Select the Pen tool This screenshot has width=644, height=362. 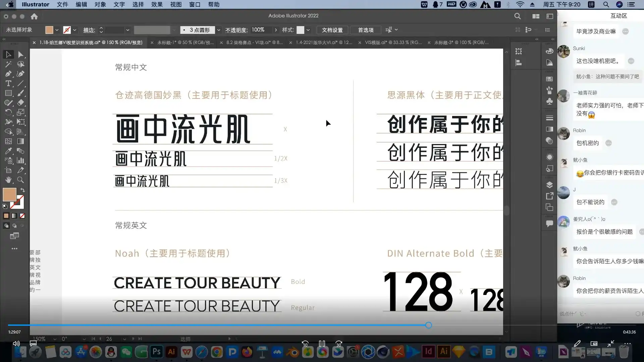pyautogui.click(x=8, y=74)
